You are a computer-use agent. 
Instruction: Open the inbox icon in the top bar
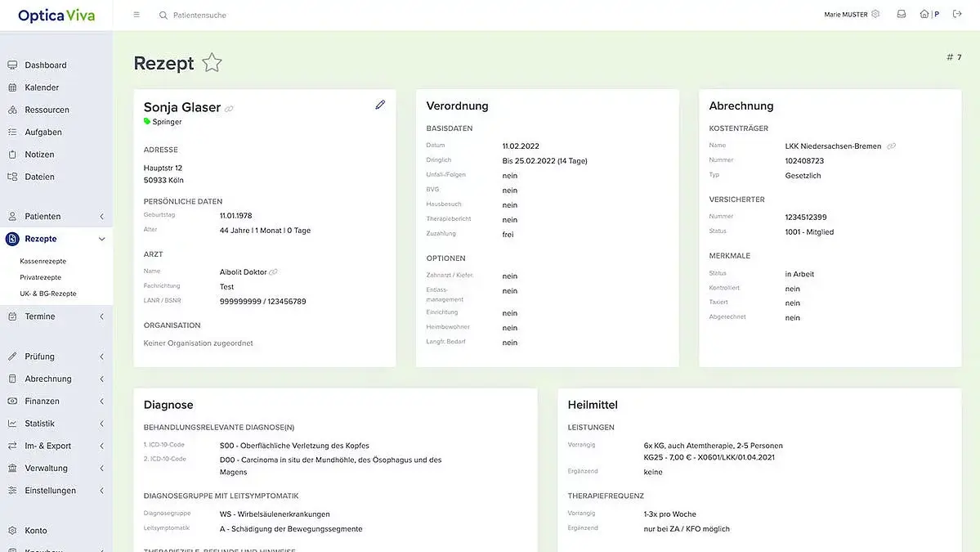(x=902, y=14)
